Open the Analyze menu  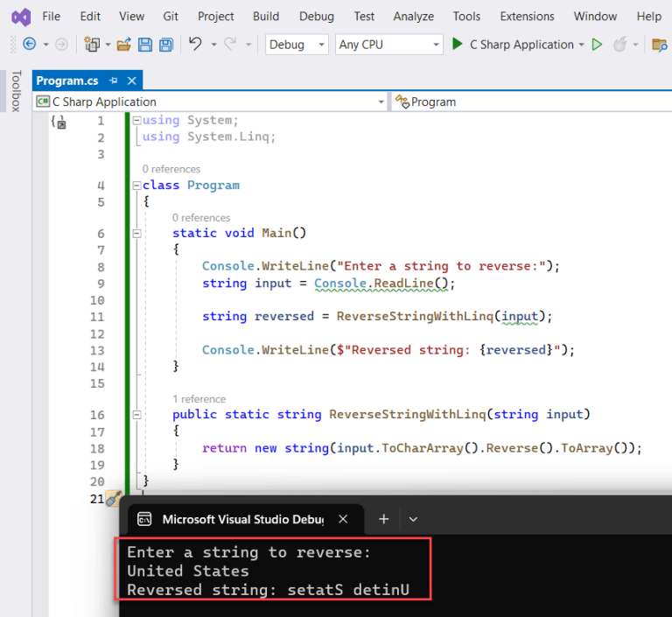pyautogui.click(x=414, y=17)
